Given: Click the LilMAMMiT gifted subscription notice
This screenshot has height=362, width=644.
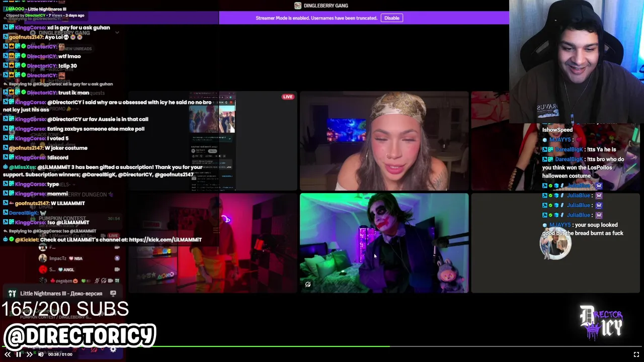Looking at the screenshot, I should click(x=103, y=171).
